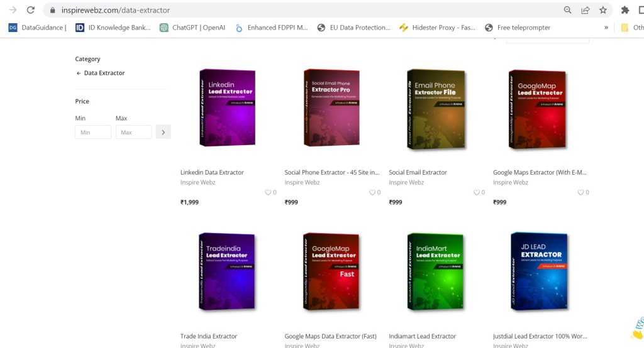Open the DataGuidance bookmark

point(37,28)
